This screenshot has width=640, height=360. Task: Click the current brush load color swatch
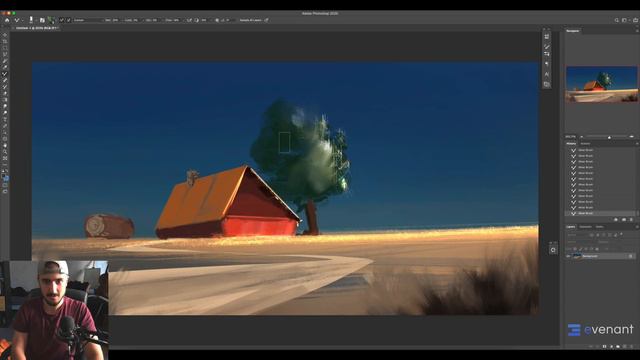click(x=51, y=20)
